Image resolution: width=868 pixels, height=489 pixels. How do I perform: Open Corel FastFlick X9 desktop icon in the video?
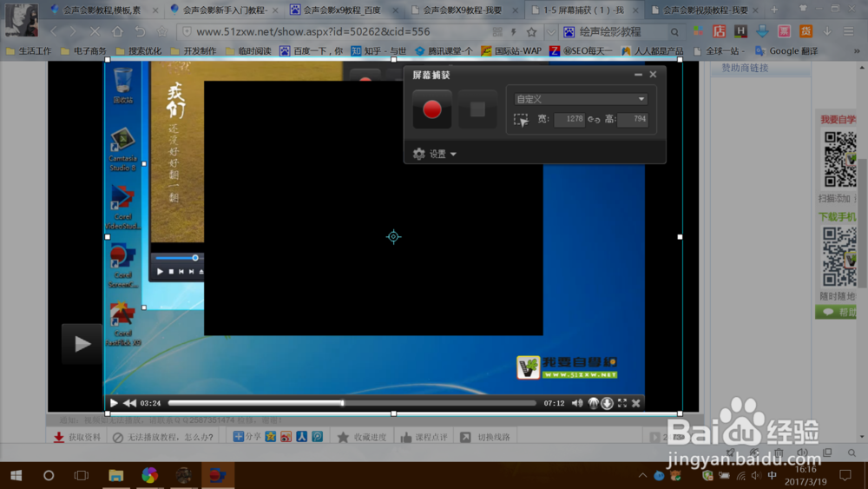pyautogui.click(x=122, y=324)
